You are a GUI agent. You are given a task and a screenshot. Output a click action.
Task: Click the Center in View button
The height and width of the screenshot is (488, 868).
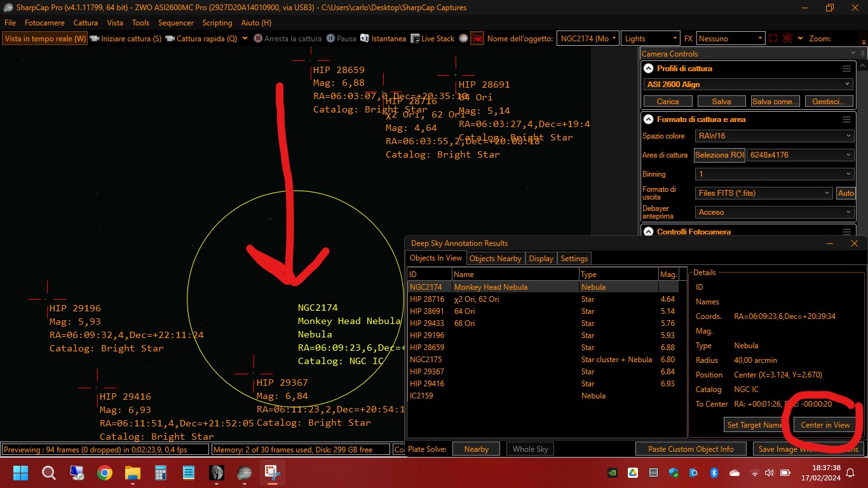pos(825,425)
